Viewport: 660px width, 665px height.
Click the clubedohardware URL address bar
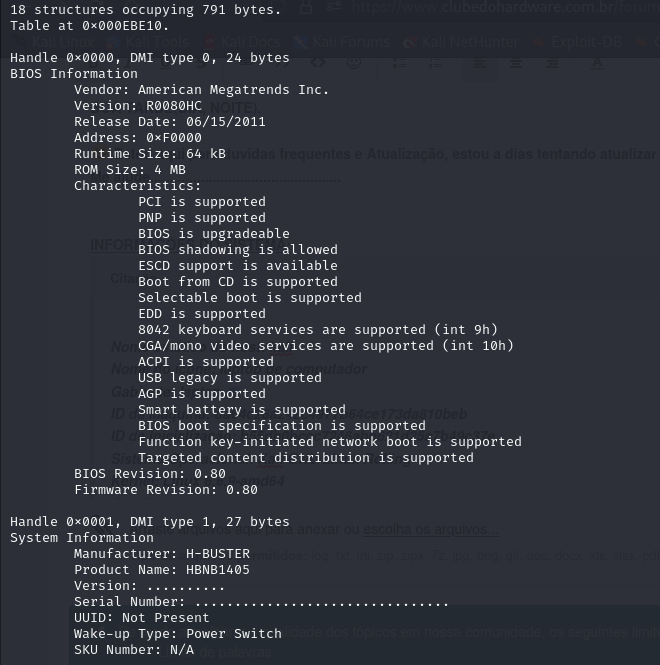[505, 7]
